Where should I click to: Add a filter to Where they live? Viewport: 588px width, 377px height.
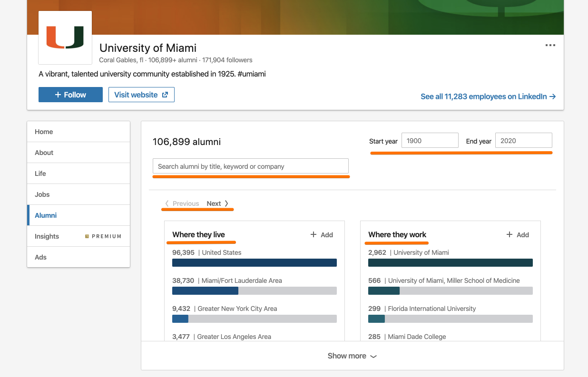(322, 235)
